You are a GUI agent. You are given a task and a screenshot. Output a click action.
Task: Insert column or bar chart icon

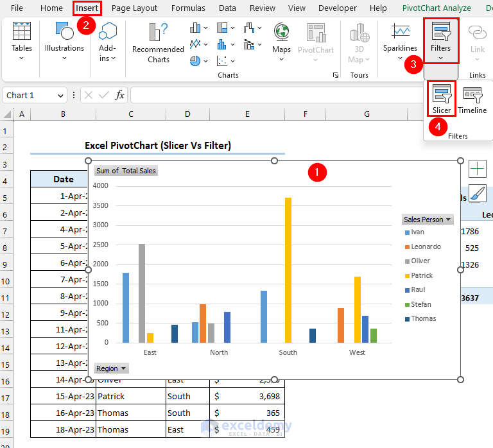tap(195, 28)
